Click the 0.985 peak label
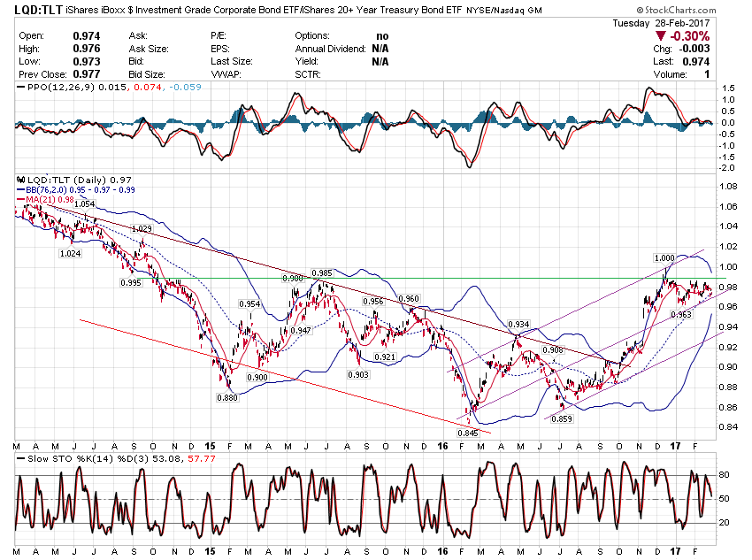 click(322, 273)
